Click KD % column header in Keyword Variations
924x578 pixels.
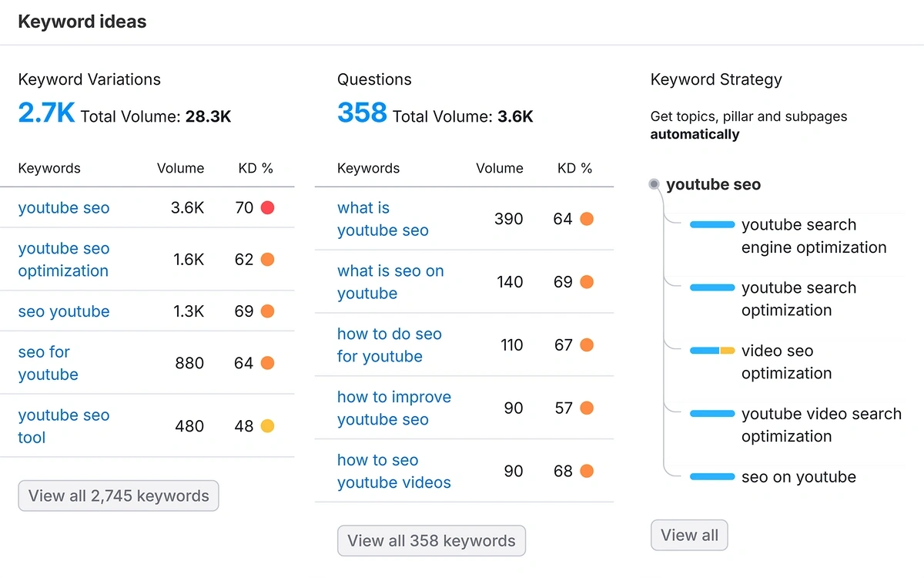[x=256, y=168]
